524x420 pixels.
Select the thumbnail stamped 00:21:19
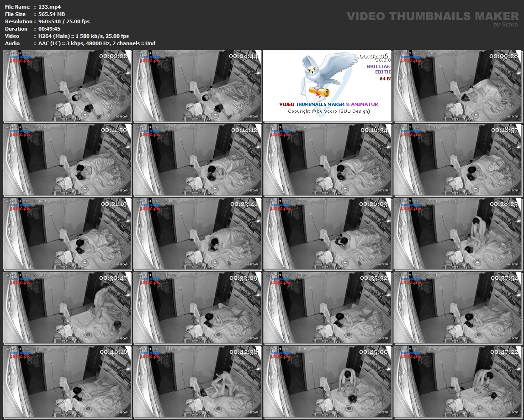(67, 234)
